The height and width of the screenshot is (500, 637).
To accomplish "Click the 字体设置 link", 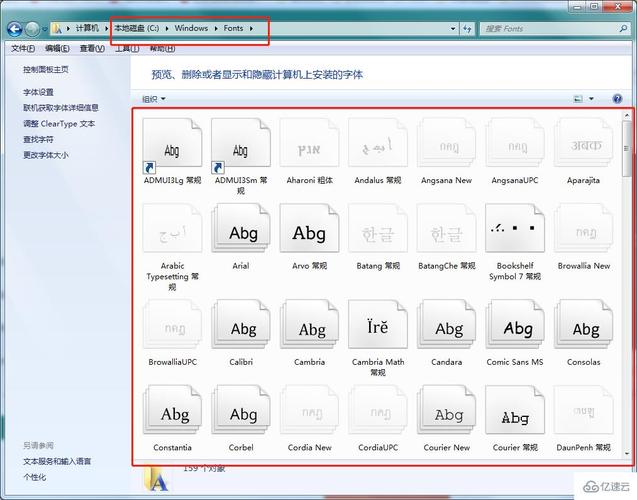I will coord(39,92).
